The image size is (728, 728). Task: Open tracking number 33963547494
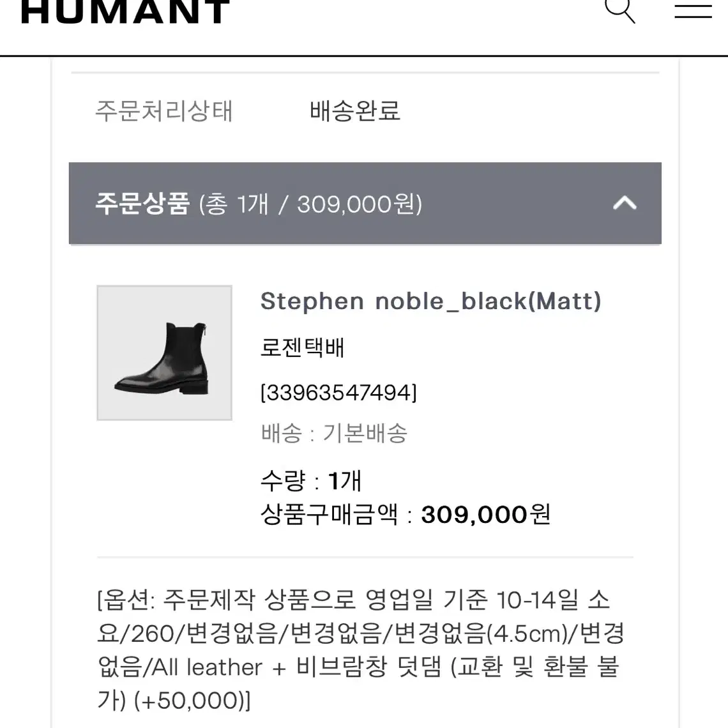(x=338, y=392)
